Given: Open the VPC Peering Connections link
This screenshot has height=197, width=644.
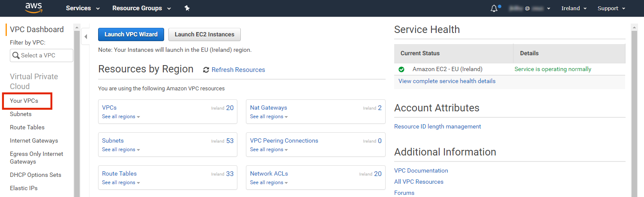Looking at the screenshot, I should [x=284, y=140].
